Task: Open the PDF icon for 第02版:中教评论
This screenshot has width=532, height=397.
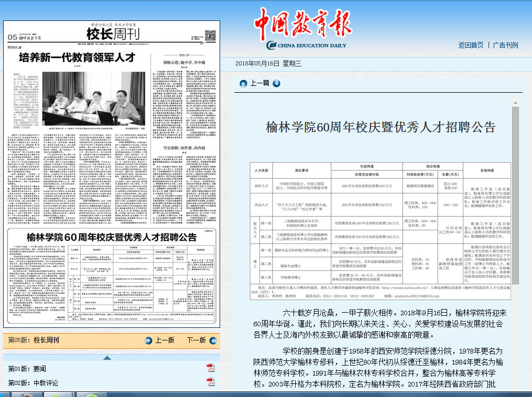Action: pyautogui.click(x=211, y=382)
